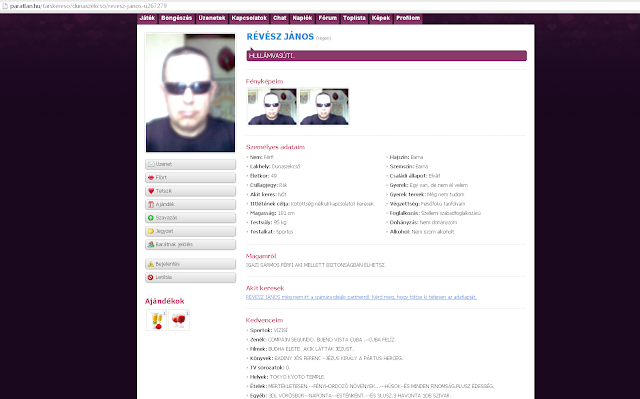Click the red wine glasses gift icon
Image resolution: width=640 pixels, height=399 pixels.
tap(179, 320)
